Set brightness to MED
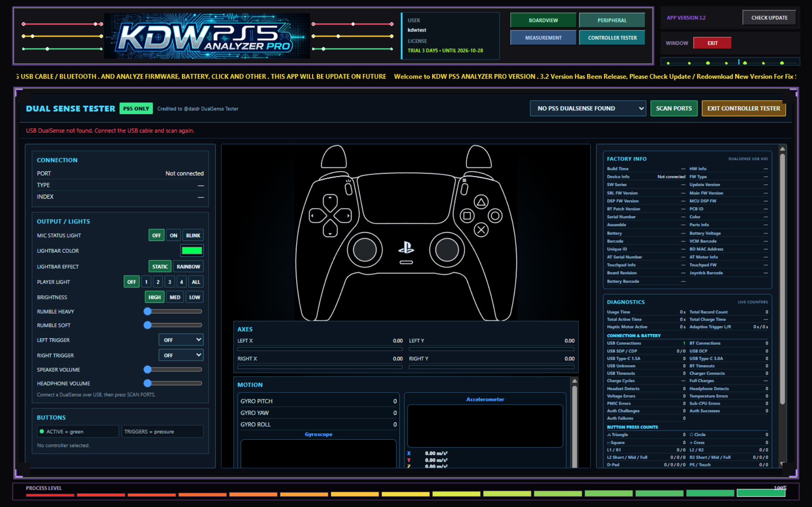 pyautogui.click(x=175, y=297)
